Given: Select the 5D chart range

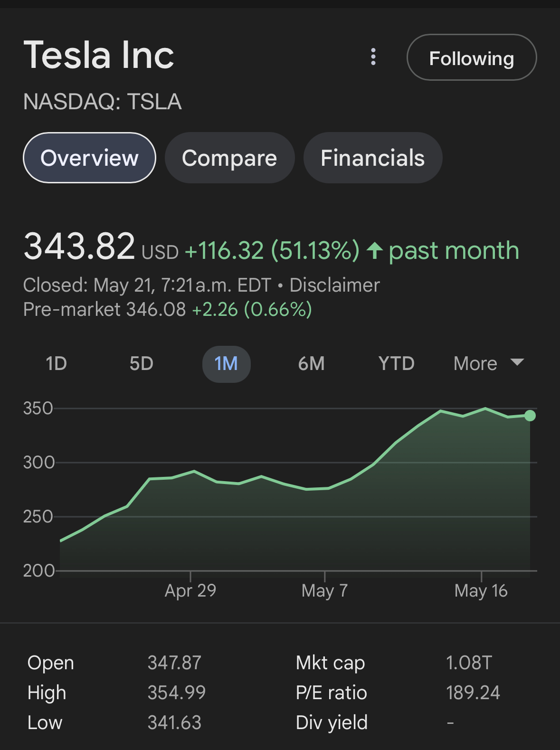Looking at the screenshot, I should click(x=141, y=364).
